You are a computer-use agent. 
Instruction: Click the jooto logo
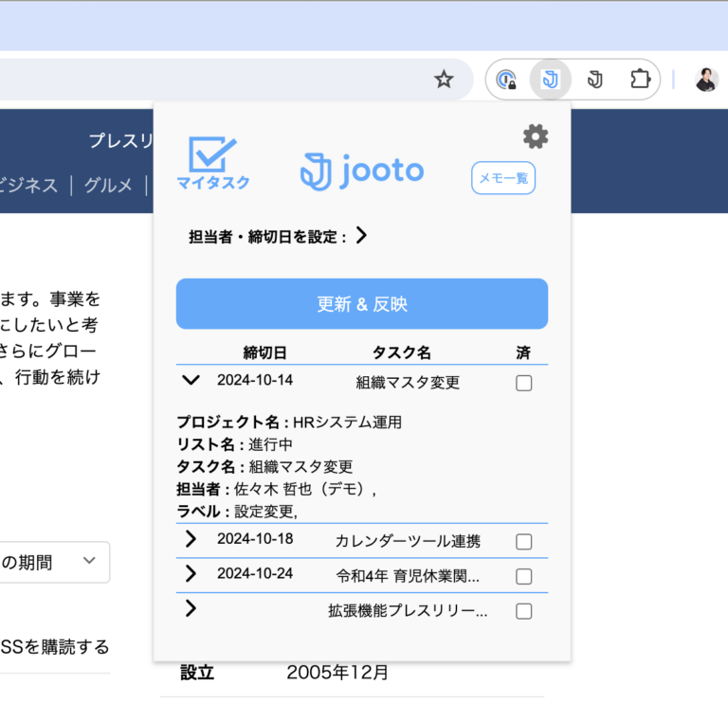362,171
